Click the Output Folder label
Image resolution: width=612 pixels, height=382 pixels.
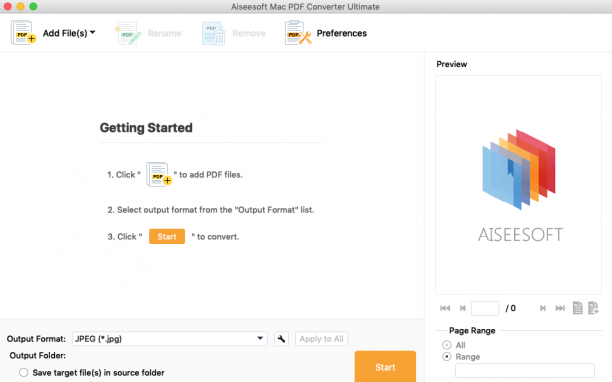[x=37, y=355]
